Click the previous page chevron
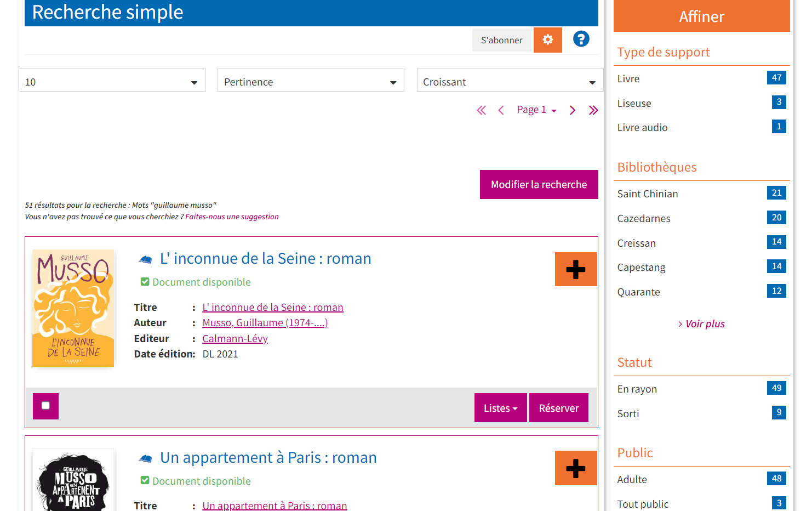The image size is (812, 511). pyautogui.click(x=501, y=110)
